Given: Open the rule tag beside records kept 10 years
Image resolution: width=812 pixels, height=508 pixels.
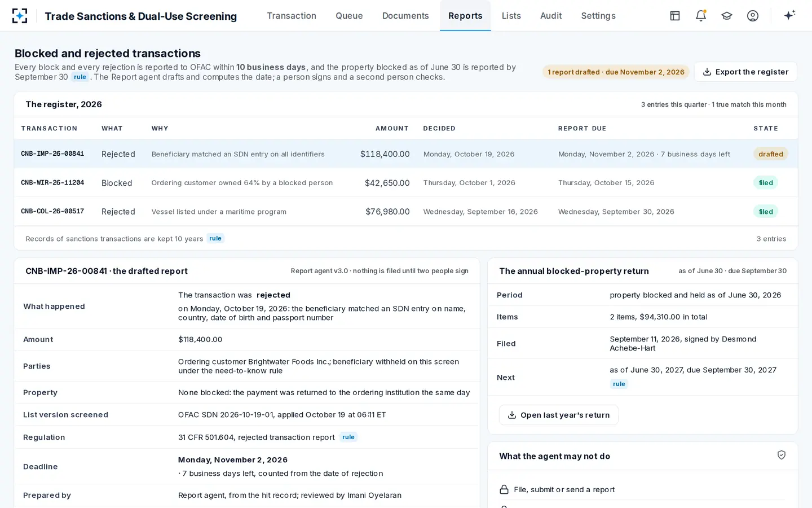Looking at the screenshot, I should click(x=215, y=238).
